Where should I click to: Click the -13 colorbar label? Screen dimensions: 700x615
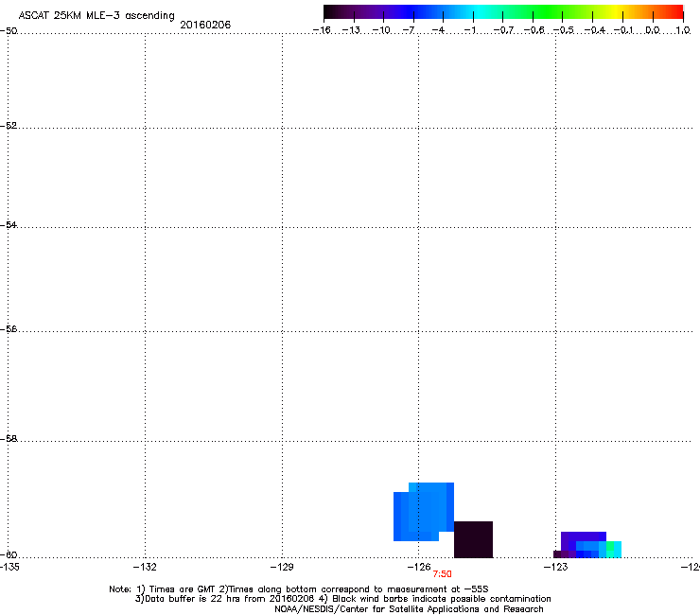click(x=351, y=30)
